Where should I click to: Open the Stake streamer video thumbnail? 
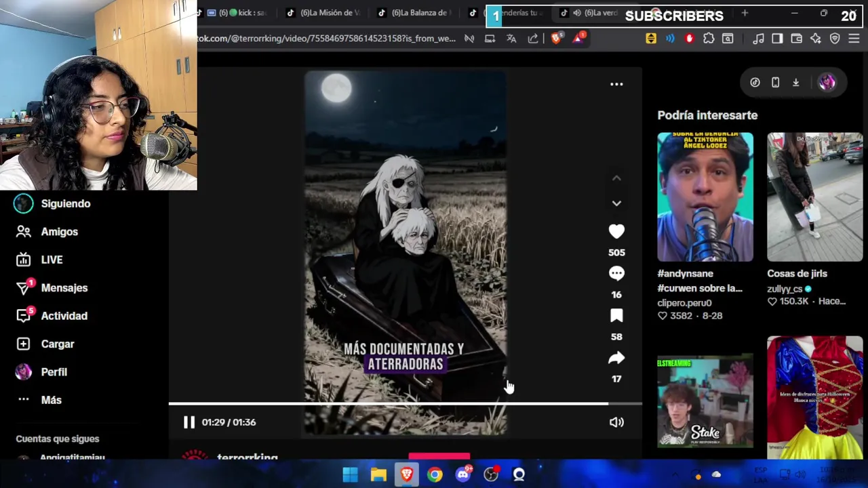705,401
